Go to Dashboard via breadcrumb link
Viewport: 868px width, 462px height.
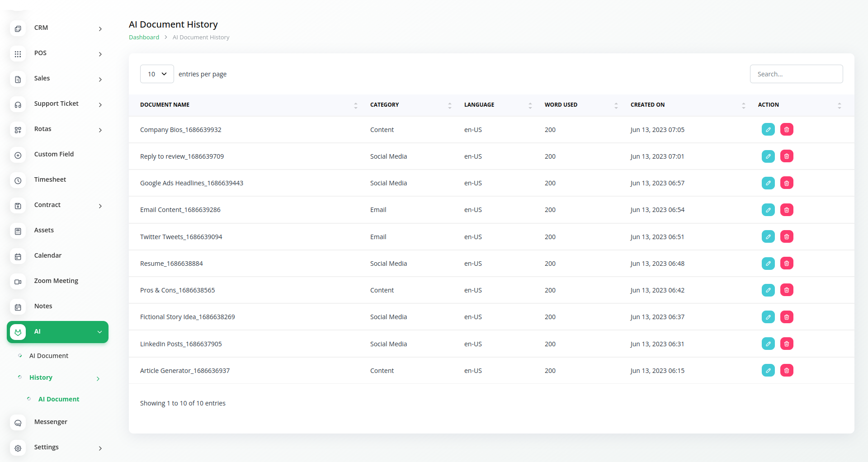pos(144,38)
